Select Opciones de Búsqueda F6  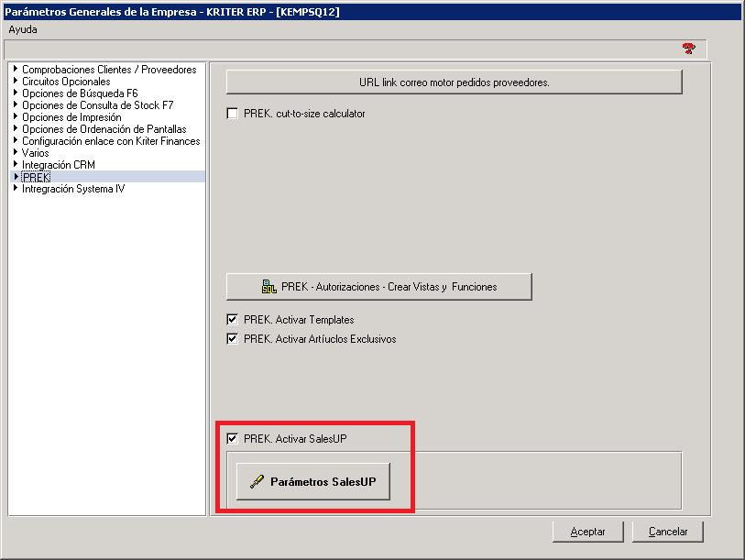pyautogui.click(x=80, y=93)
